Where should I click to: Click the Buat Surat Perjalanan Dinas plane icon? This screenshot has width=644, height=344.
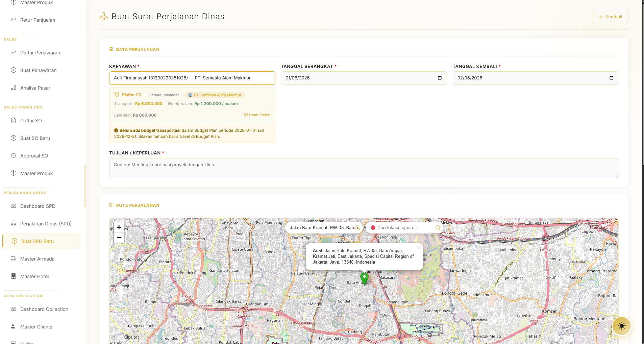tap(104, 17)
